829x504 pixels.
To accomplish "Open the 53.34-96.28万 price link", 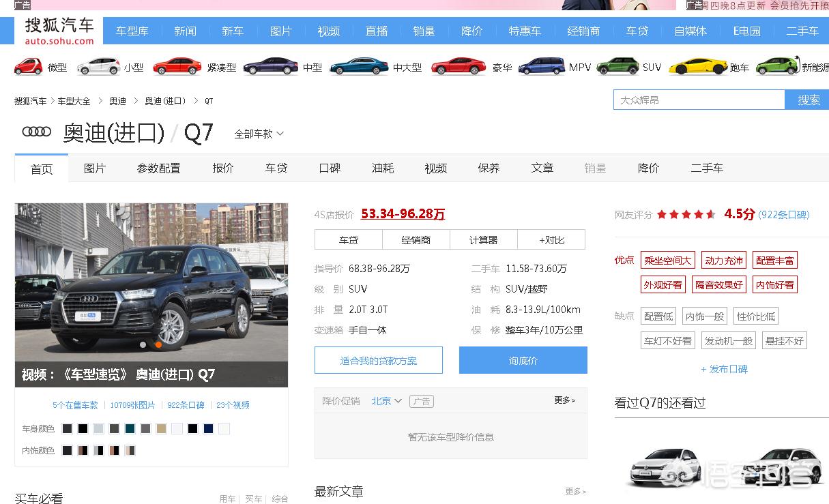I will tap(403, 214).
